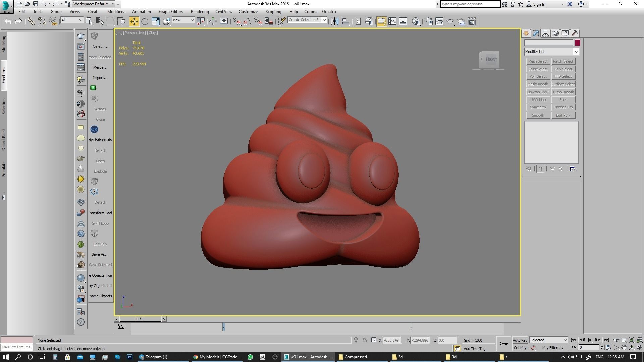Open the Scripting menu
The width and height of the screenshot is (644, 362).
coord(273,11)
